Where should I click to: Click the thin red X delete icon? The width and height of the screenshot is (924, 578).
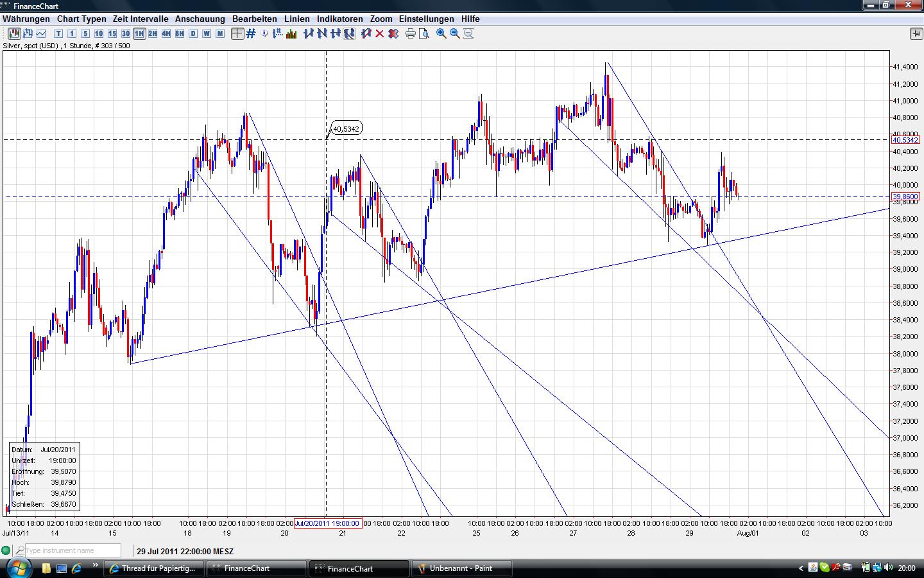point(380,33)
